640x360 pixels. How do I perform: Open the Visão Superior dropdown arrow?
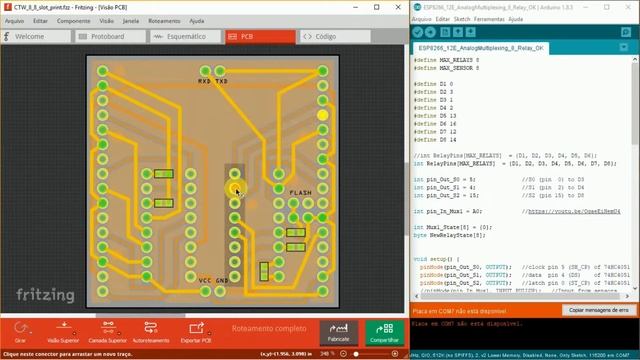75,333
